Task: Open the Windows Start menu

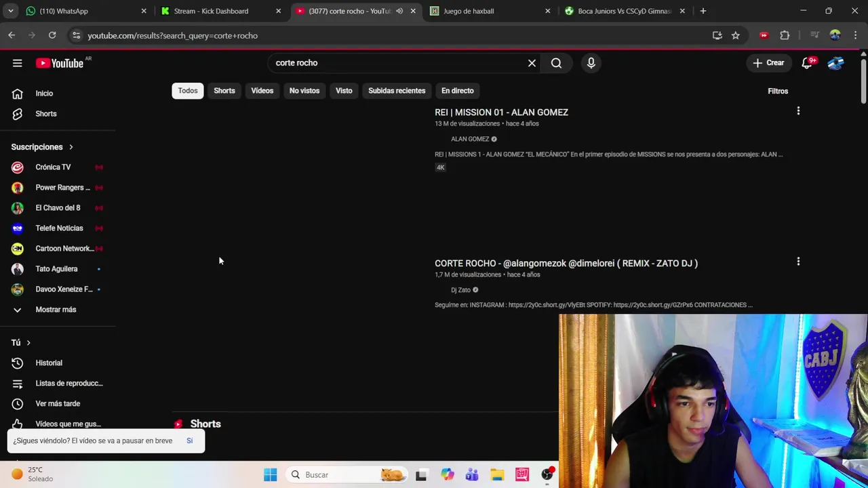Action: pos(270,474)
